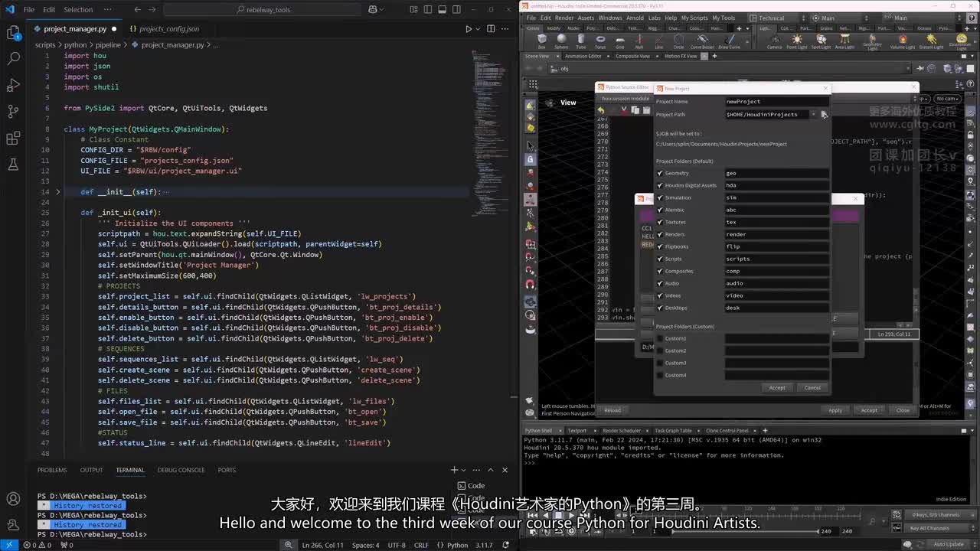Select the Draw Curve shelf tool
Image resolution: width=980 pixels, height=551 pixels.
(729, 41)
